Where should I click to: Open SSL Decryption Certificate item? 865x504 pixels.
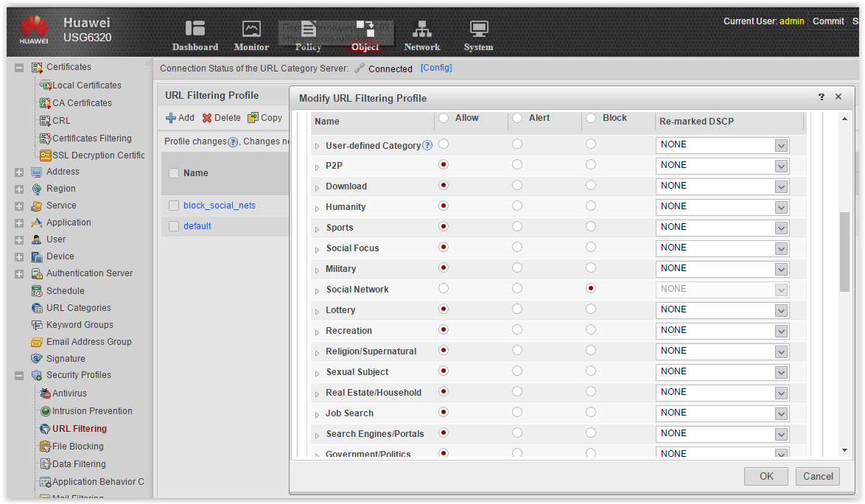(98, 155)
